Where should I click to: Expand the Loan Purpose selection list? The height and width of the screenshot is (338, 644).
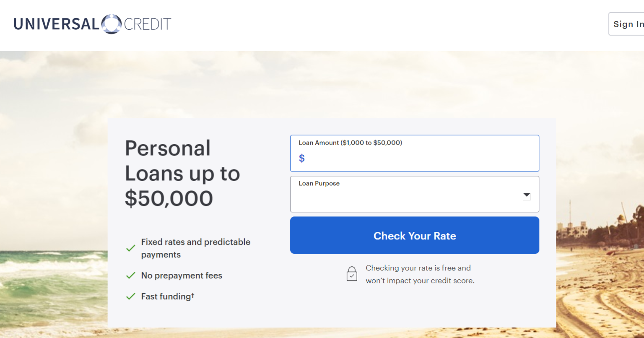pyautogui.click(x=414, y=194)
